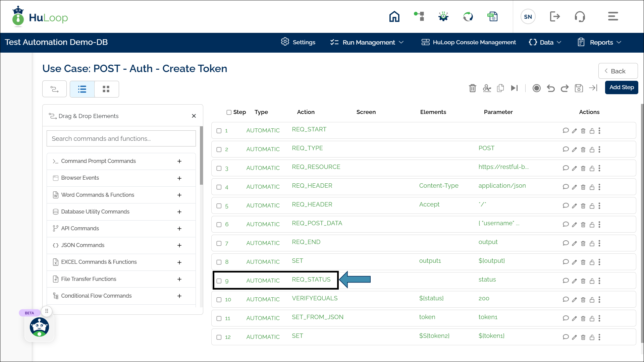Select the checkbox for step 1 REQ_START

click(219, 131)
